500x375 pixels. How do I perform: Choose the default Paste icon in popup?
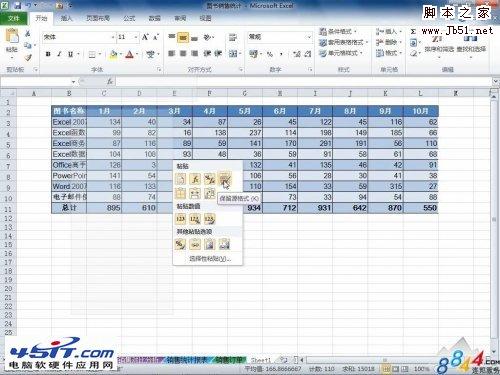(180, 179)
